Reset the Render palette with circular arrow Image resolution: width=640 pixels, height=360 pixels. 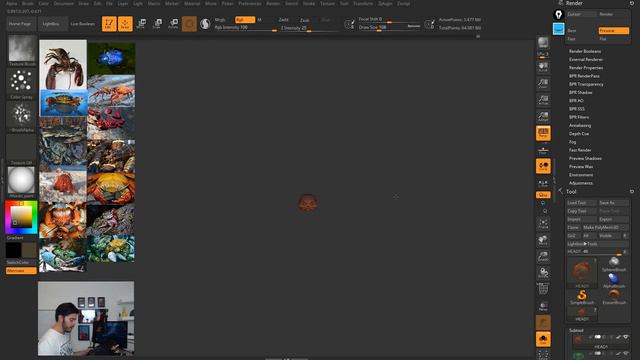coord(632,3)
